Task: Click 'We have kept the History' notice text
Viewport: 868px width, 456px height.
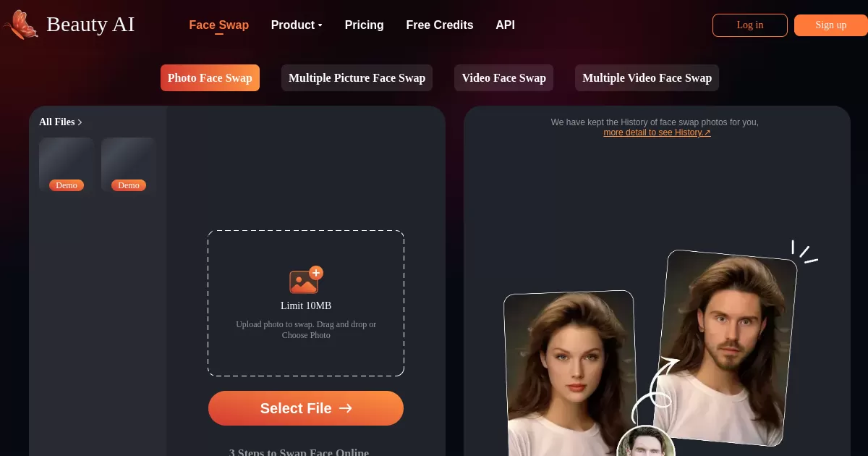Action: (655, 122)
